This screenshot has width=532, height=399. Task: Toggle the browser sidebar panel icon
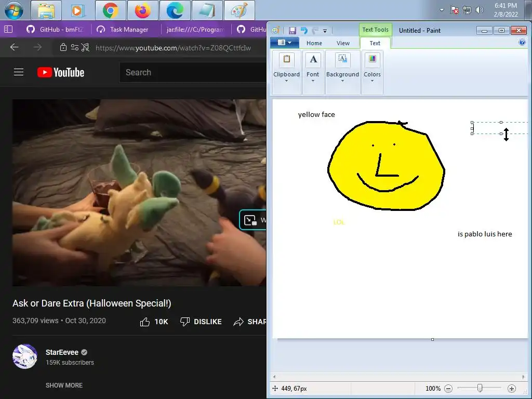pos(8,30)
